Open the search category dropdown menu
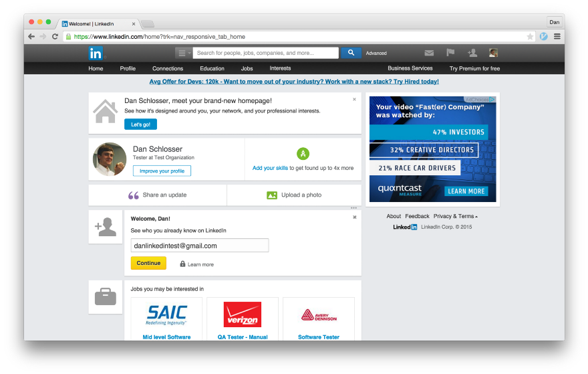Screen dimensions: 588x374 point(183,53)
